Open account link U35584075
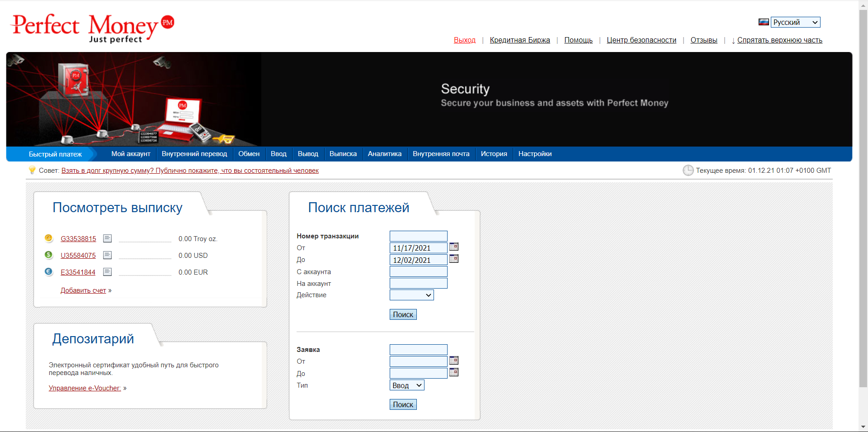This screenshot has height=432, width=868. point(78,256)
